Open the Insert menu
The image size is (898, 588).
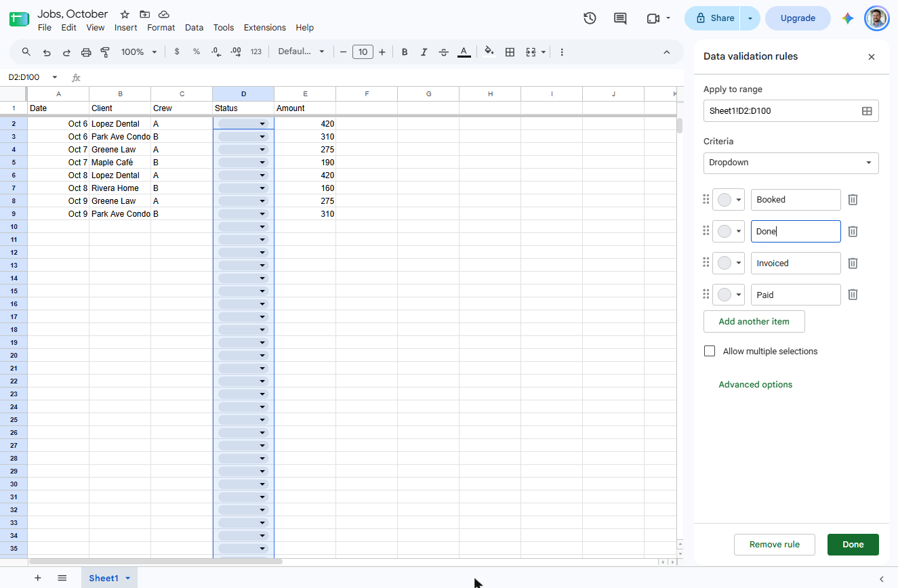coord(126,28)
